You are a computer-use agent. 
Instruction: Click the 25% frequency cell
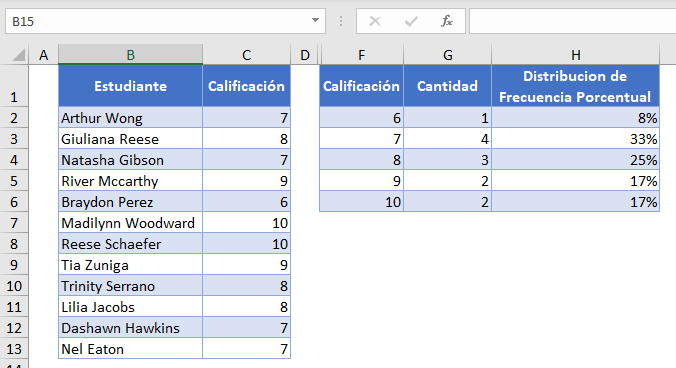click(576, 160)
